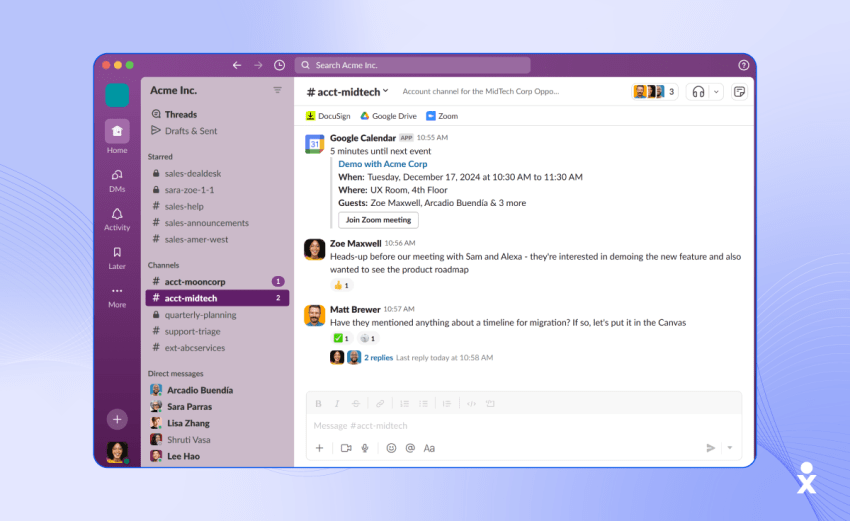Screen dimensions: 850x521
Task: Select the acct-midtech channel in sidebar
Action: click(x=217, y=298)
